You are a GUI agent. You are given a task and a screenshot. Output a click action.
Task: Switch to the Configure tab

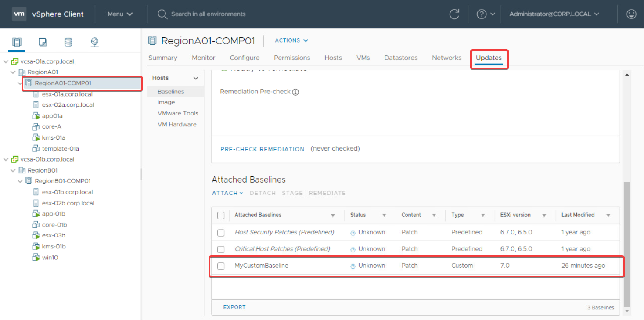245,58
